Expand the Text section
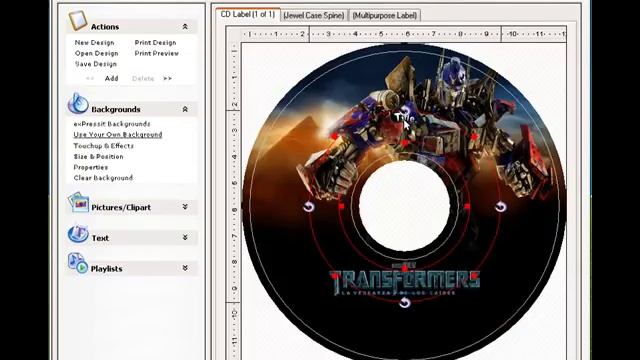 click(185, 237)
